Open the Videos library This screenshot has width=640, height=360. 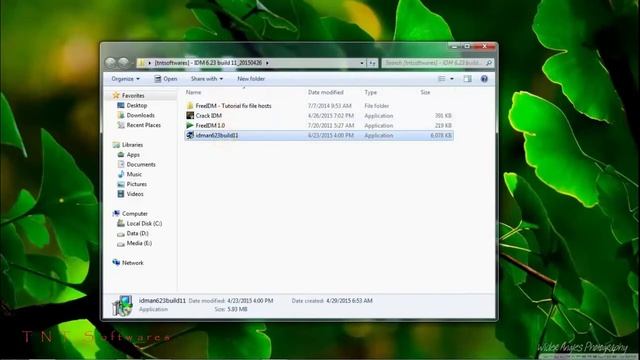[x=135, y=194]
